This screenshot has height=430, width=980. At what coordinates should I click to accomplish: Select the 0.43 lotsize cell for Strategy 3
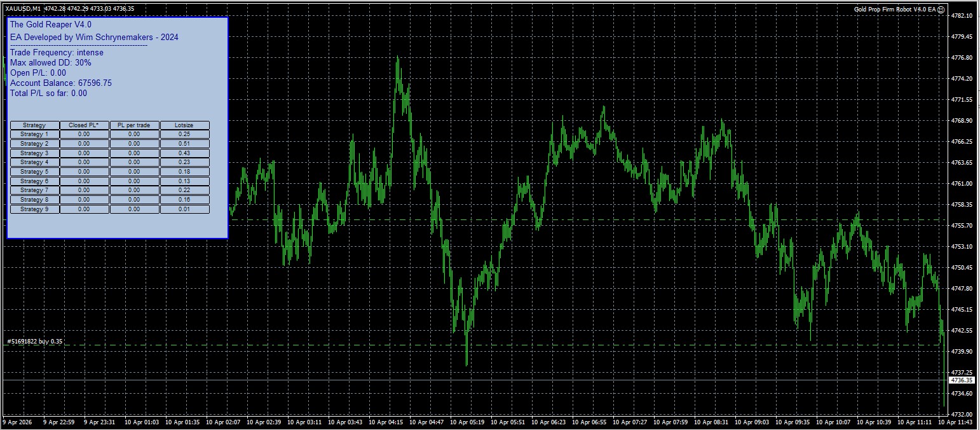pos(184,153)
